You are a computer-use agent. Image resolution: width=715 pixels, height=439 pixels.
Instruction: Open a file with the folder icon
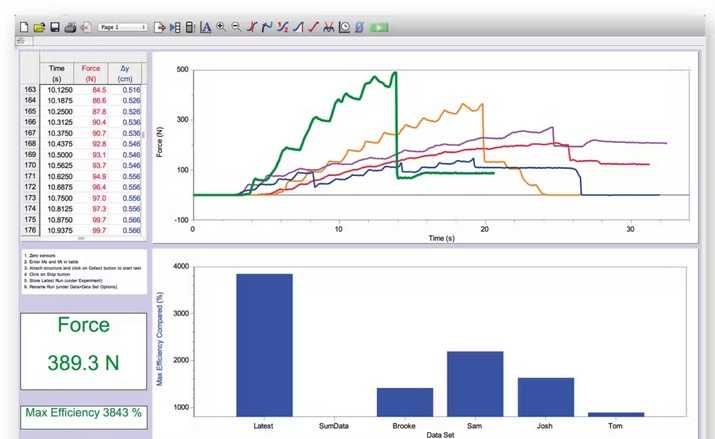coord(39,27)
